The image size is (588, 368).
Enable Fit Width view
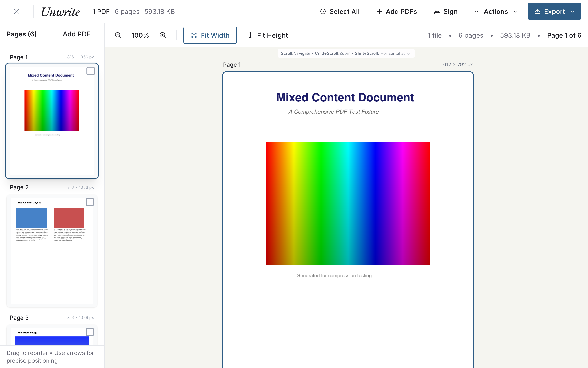pos(210,35)
